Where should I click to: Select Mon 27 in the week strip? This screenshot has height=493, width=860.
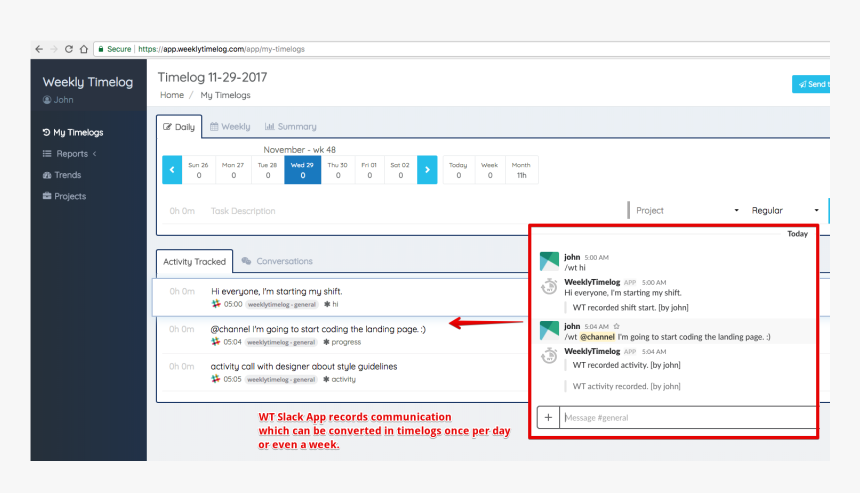click(233, 170)
